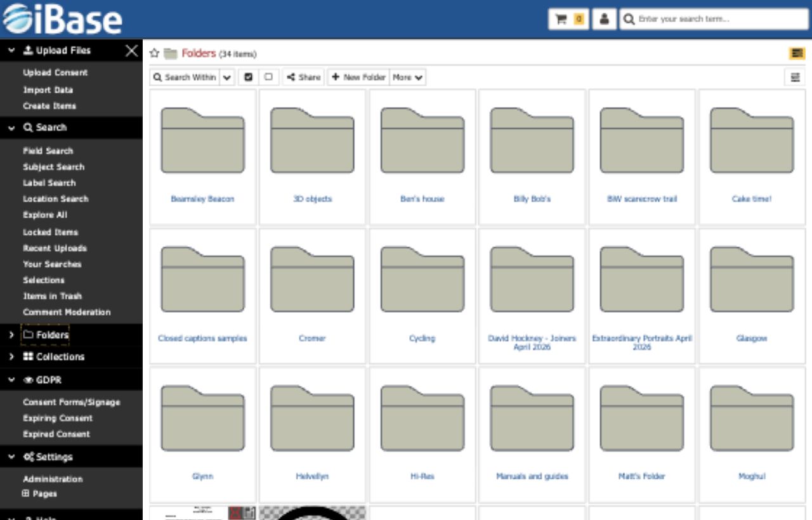Collapse the Search section chevron
Screen dimensions: 812x520
pyautogui.click(x=11, y=127)
